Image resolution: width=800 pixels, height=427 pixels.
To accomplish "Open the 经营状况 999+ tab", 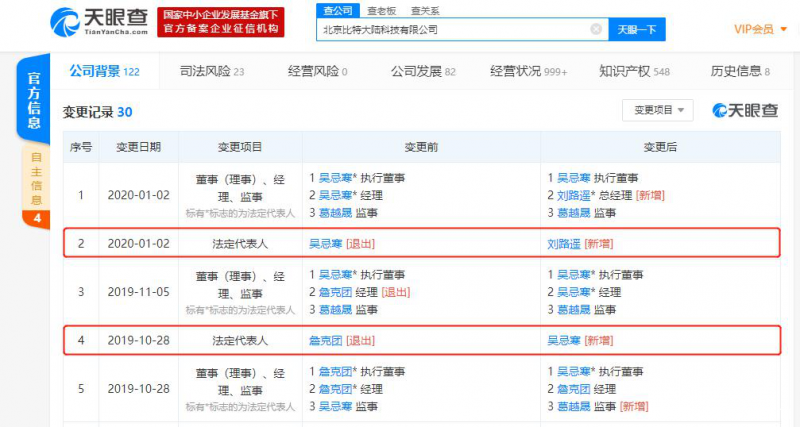I will [529, 71].
